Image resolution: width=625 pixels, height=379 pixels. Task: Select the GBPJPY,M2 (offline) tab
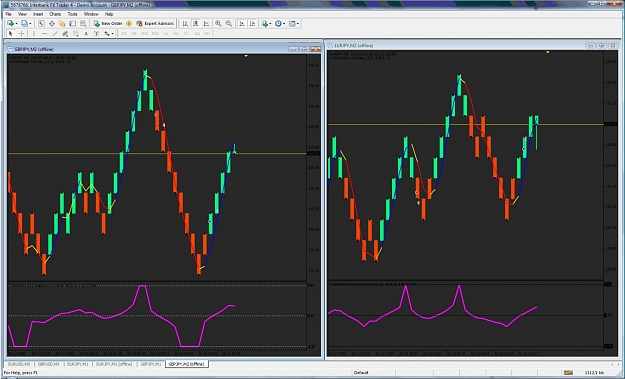(x=186, y=364)
